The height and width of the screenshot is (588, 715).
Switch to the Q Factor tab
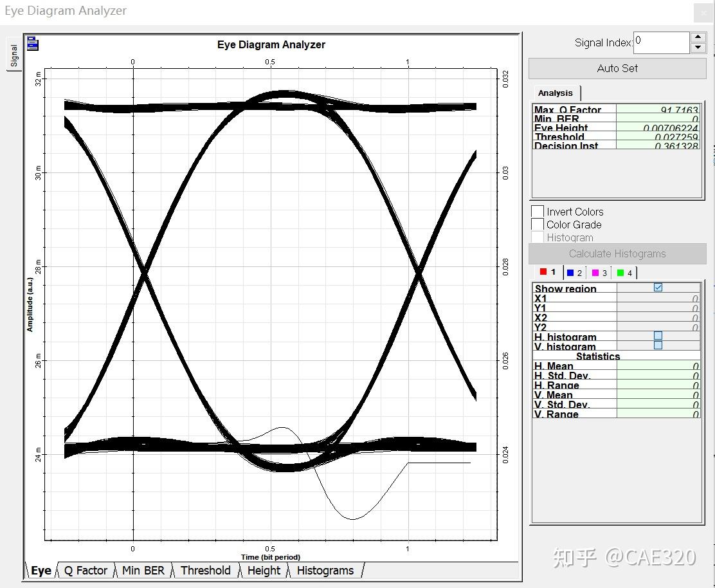[86, 571]
